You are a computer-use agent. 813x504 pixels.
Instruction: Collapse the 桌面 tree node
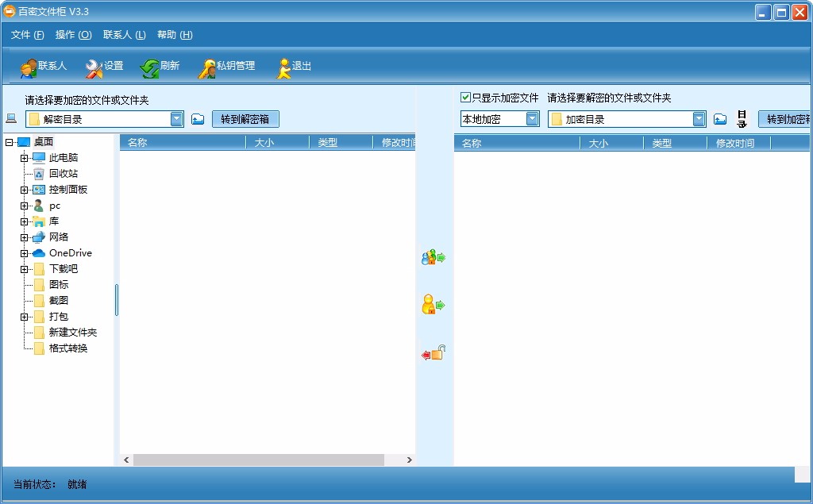(10, 142)
